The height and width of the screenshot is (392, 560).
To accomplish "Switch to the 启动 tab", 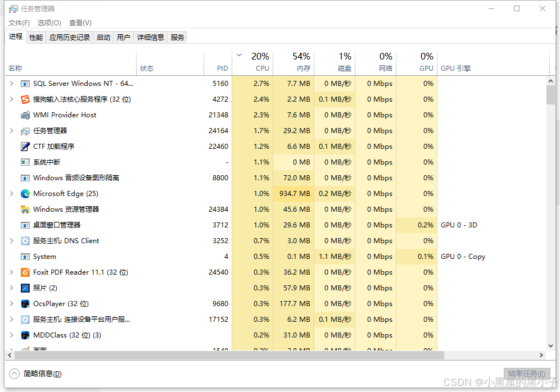I will pos(103,38).
